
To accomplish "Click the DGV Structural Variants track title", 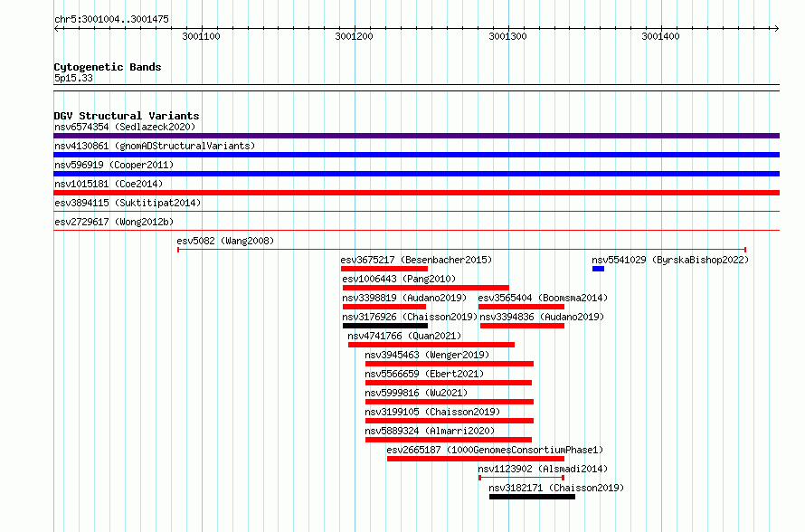I will click(127, 116).
